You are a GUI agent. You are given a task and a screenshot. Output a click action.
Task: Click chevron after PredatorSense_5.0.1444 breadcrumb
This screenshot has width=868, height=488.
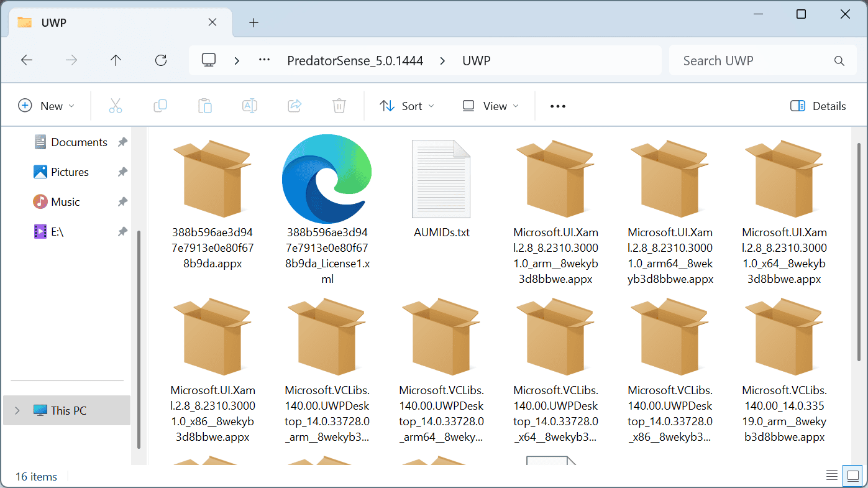pyautogui.click(x=442, y=61)
